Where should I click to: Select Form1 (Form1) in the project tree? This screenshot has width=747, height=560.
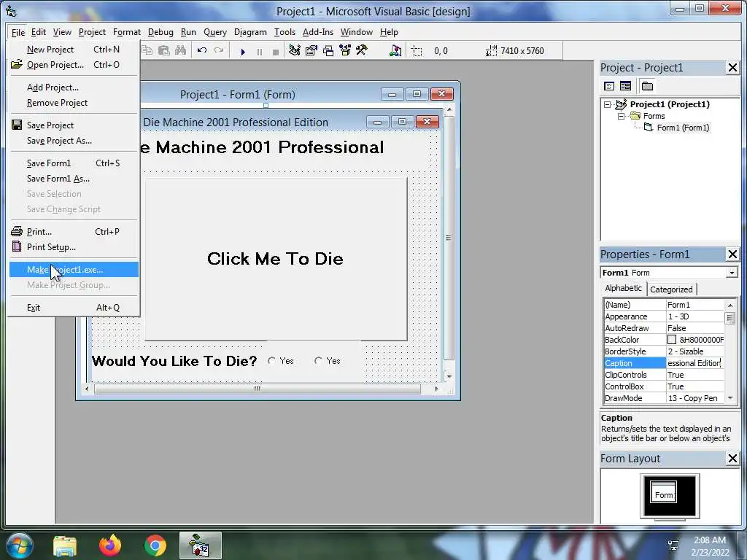[x=683, y=128]
